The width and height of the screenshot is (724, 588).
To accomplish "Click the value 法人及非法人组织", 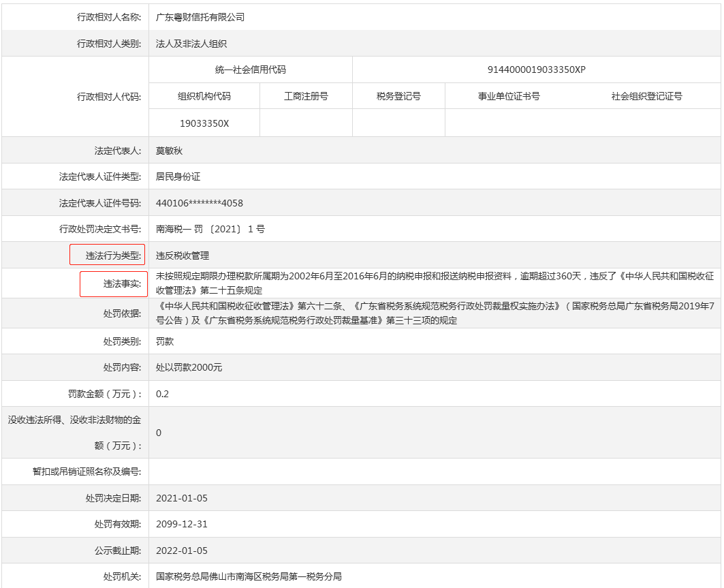I will click(x=191, y=44).
